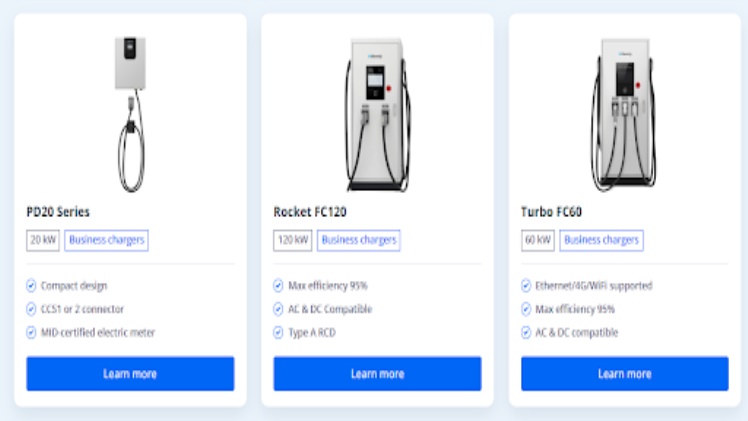This screenshot has width=748, height=421.
Task: Open Learn more for Rocket FC120
Action: 377,374
